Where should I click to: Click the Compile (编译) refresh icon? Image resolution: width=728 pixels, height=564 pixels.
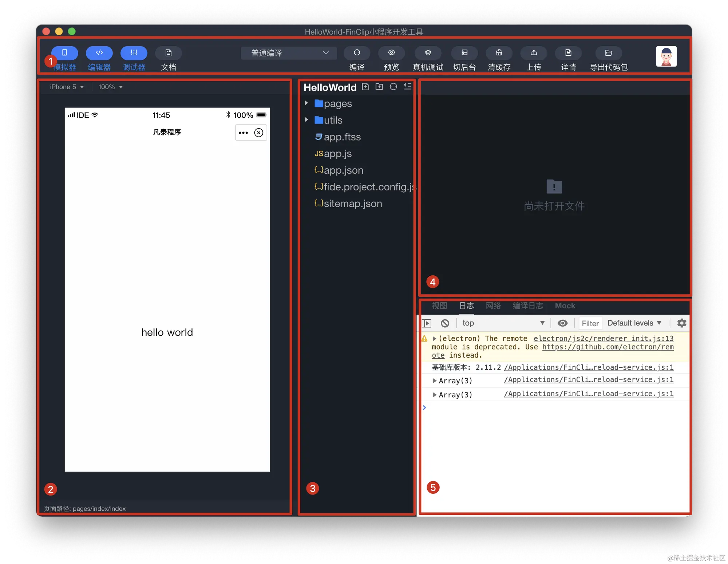pyautogui.click(x=357, y=53)
